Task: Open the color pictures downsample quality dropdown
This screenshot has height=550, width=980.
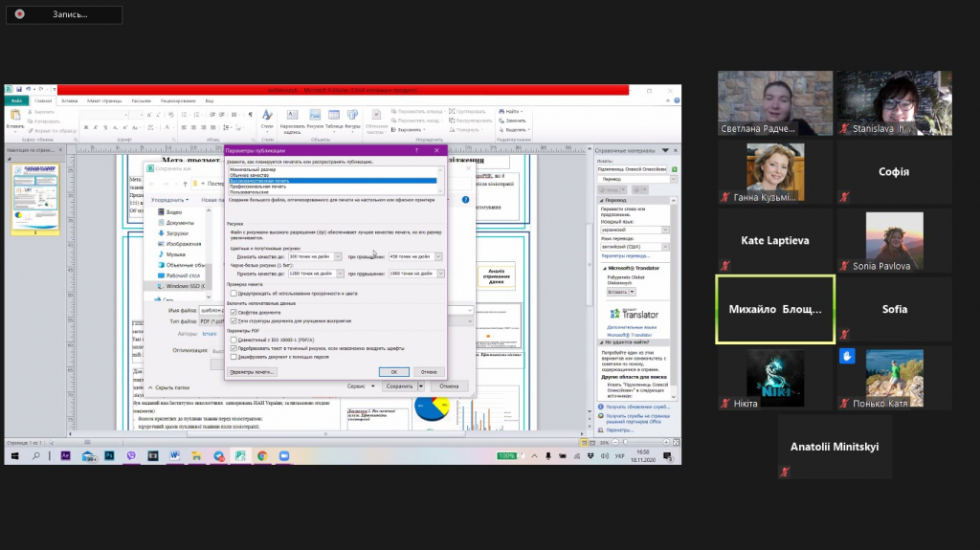Action: (338, 256)
